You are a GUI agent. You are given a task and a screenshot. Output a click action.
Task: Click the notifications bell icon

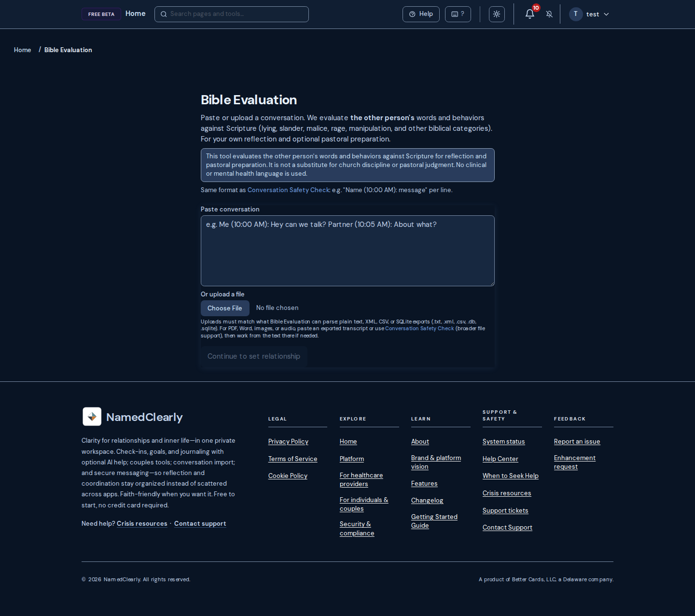point(529,14)
